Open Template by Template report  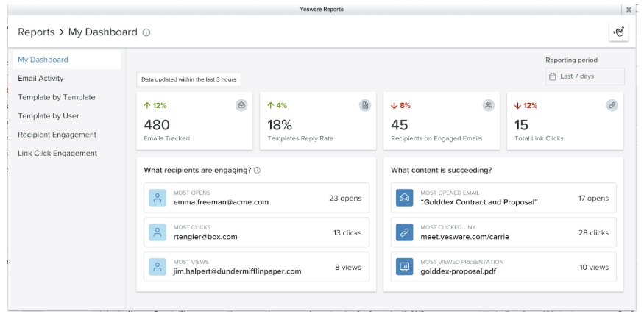(57, 97)
